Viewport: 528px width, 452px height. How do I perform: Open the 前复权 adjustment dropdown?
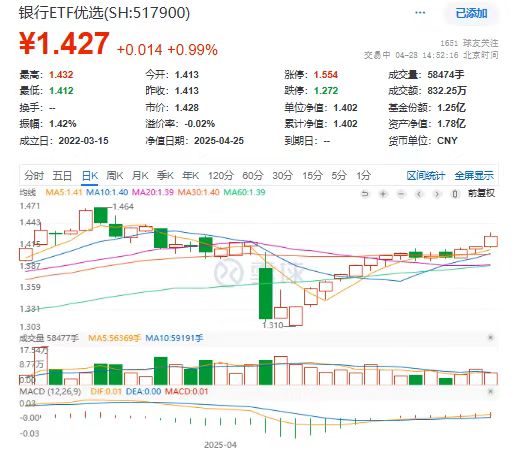coord(481,193)
